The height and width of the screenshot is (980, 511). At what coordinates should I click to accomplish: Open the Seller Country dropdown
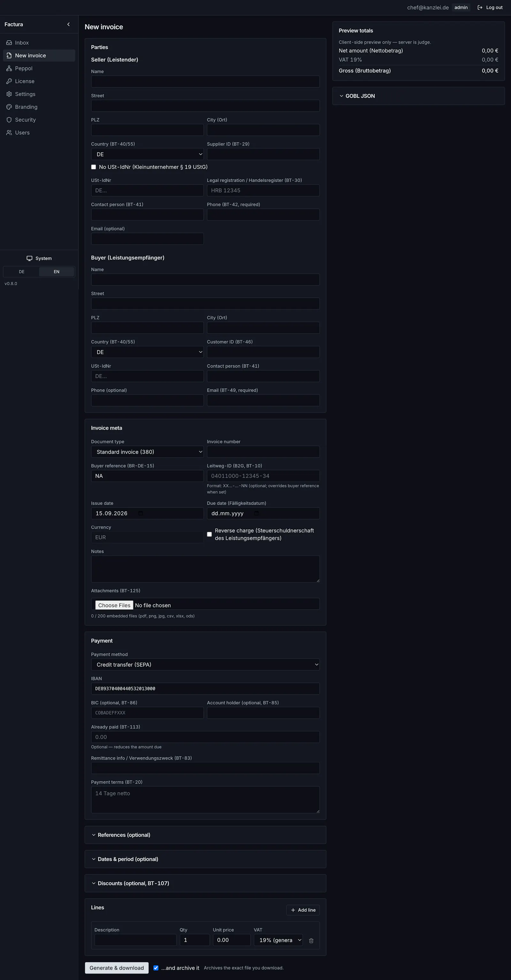(147, 154)
